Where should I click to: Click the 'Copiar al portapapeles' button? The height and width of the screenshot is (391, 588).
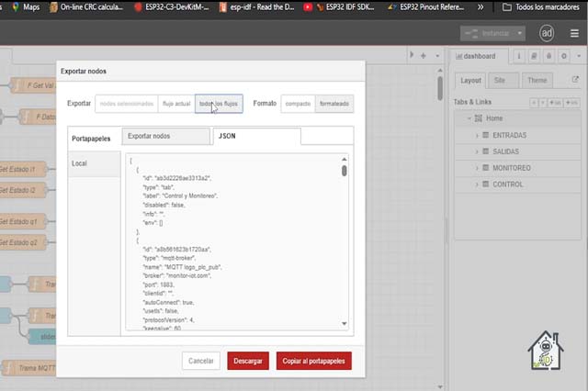[313, 361]
